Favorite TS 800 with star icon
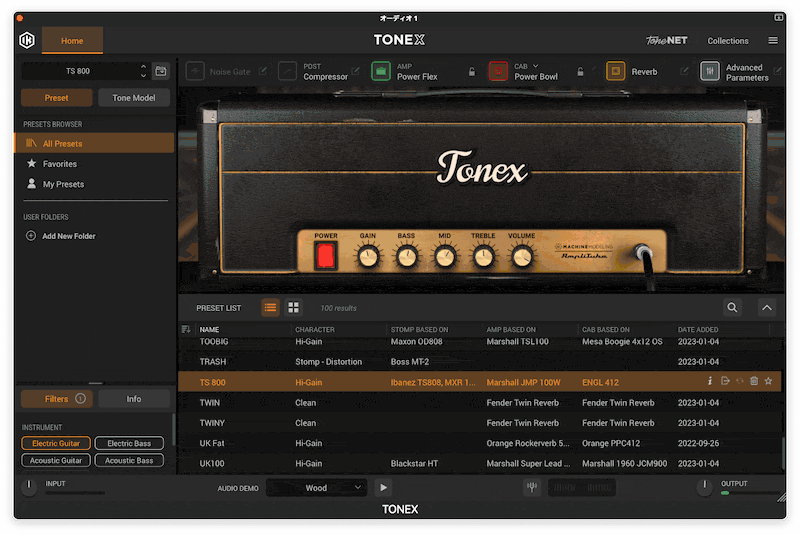This screenshot has height=535, width=800. 768,381
